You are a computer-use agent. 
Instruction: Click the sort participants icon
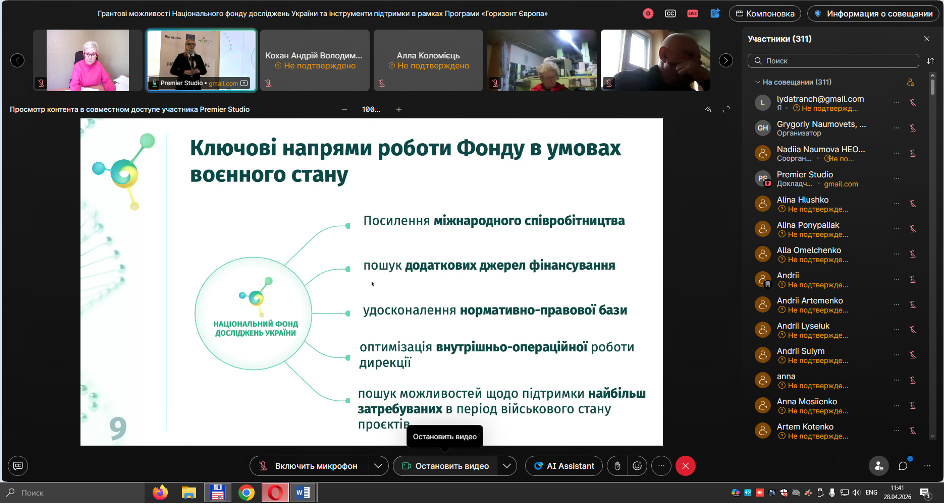click(x=931, y=60)
